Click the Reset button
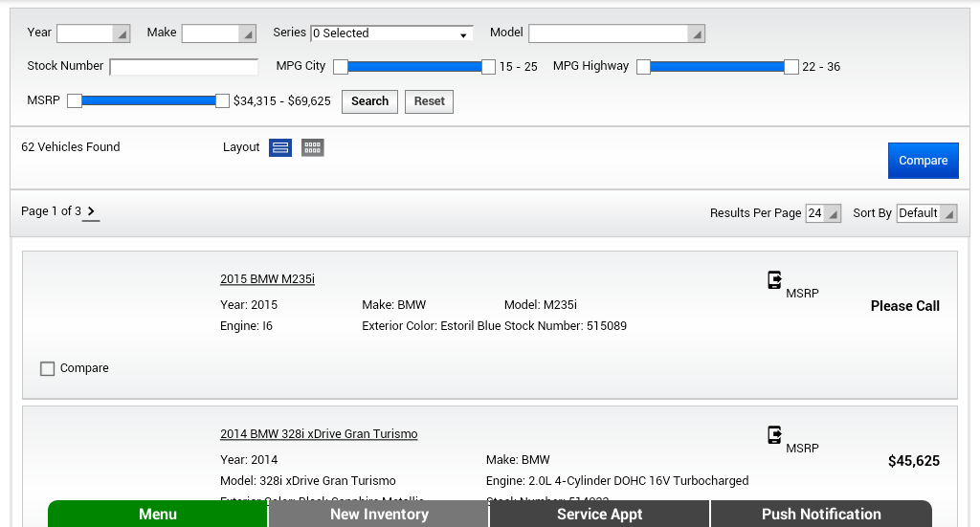 tap(429, 101)
